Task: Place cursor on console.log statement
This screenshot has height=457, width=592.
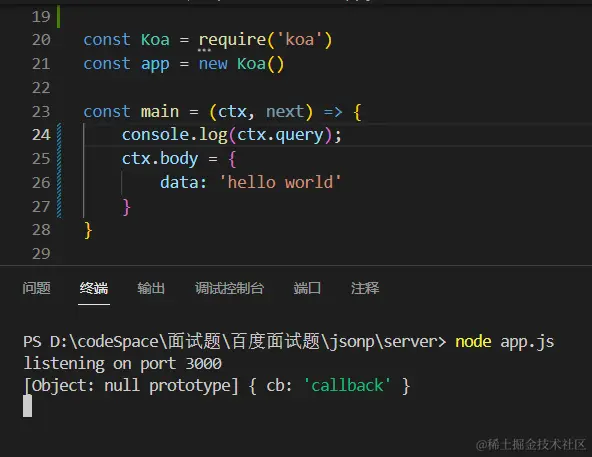Action: 231,135
